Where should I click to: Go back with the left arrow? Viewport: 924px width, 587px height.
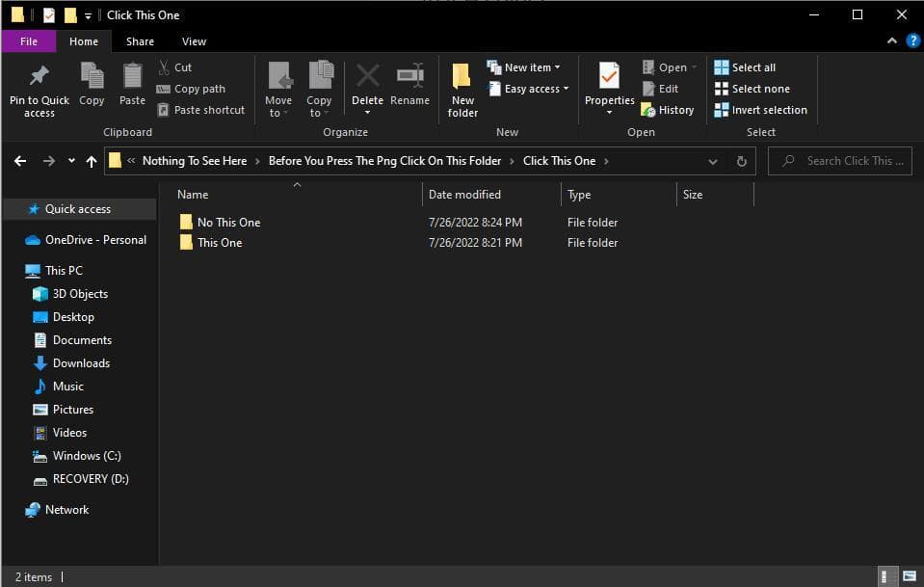(20, 161)
